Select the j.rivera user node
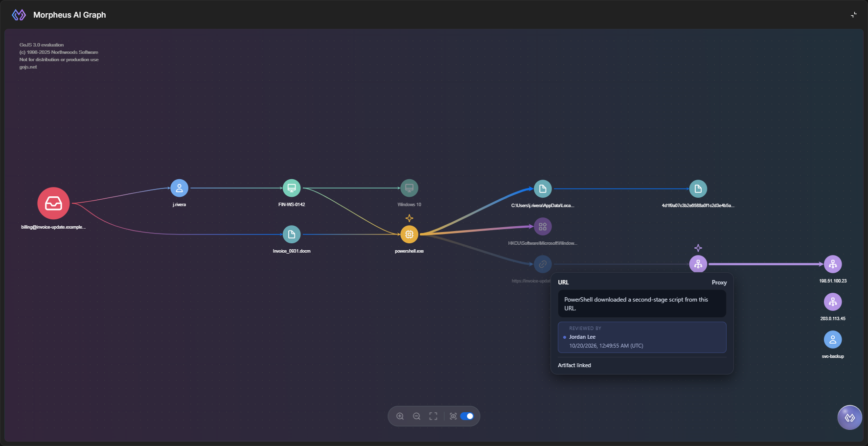This screenshot has width=868, height=446. [179, 188]
